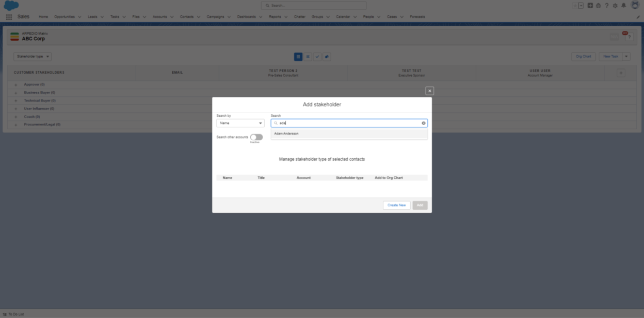Open the Campaigns tab

click(x=215, y=17)
